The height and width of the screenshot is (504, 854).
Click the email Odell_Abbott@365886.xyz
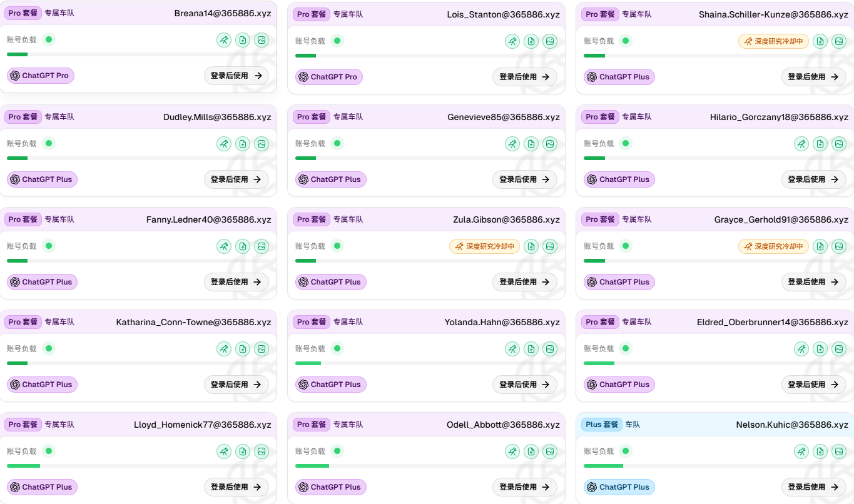click(x=503, y=425)
